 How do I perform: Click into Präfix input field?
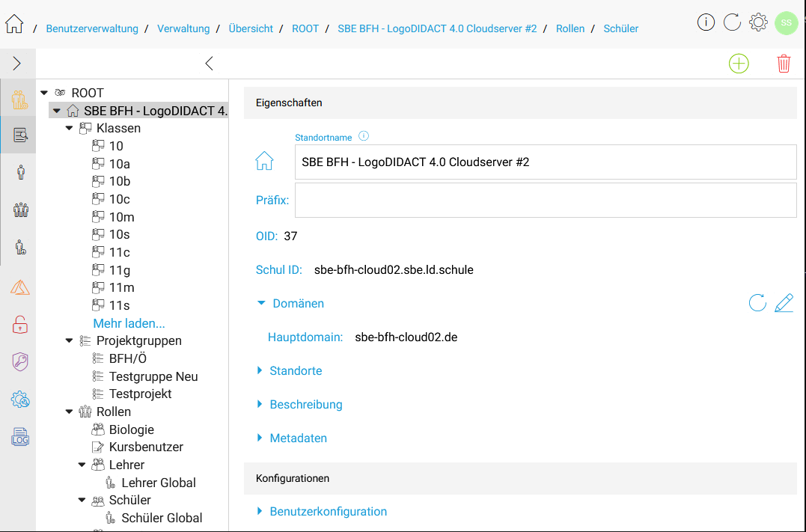coord(546,200)
